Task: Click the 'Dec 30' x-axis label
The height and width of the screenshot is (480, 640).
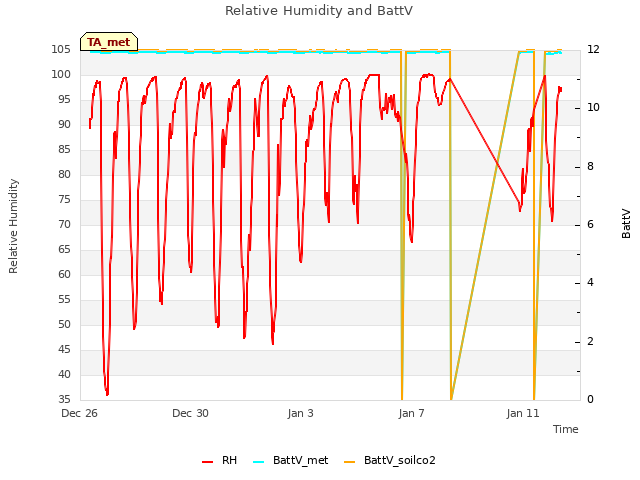Action: [x=190, y=413]
